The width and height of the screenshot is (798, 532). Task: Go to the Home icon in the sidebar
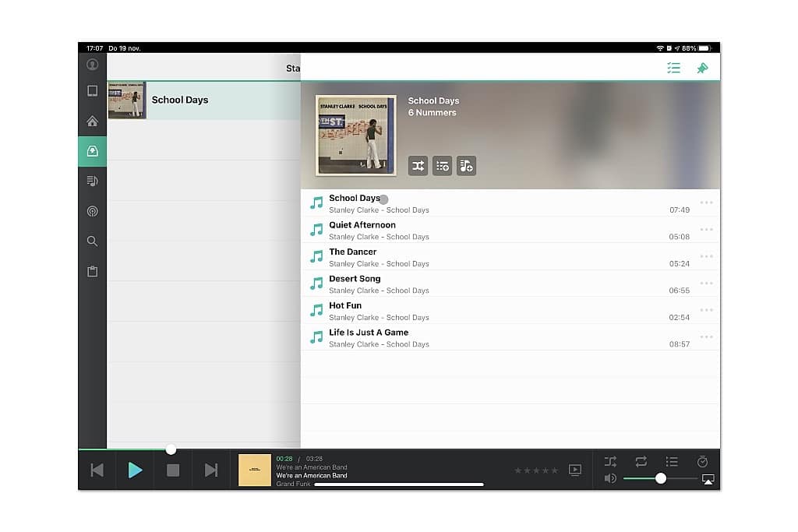tap(92, 121)
